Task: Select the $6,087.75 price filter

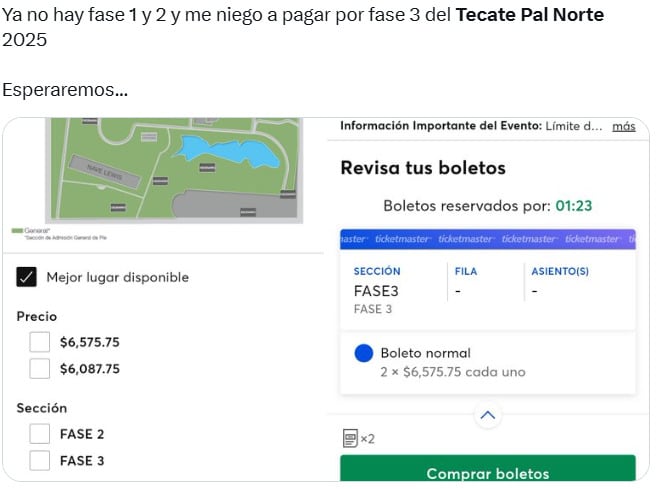Action: [39, 368]
